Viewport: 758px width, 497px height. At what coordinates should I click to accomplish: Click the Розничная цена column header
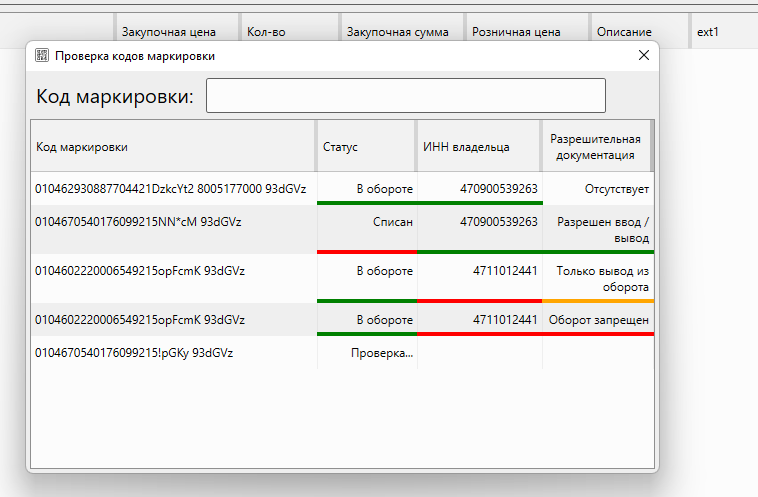[525, 32]
